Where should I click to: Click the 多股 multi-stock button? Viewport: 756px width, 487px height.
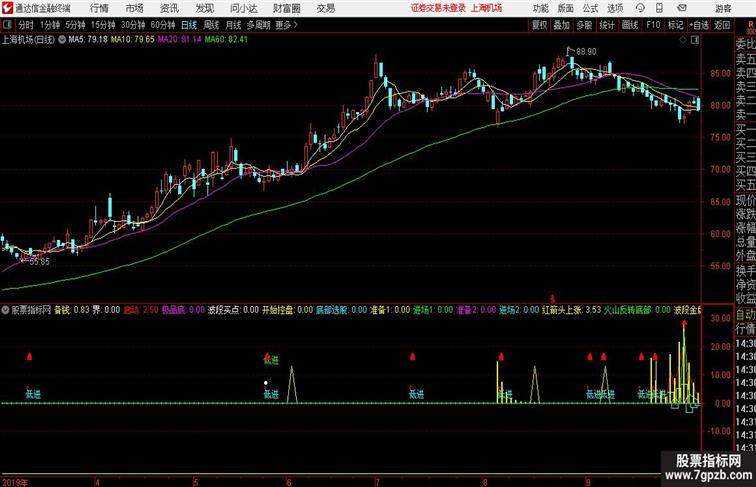click(584, 25)
